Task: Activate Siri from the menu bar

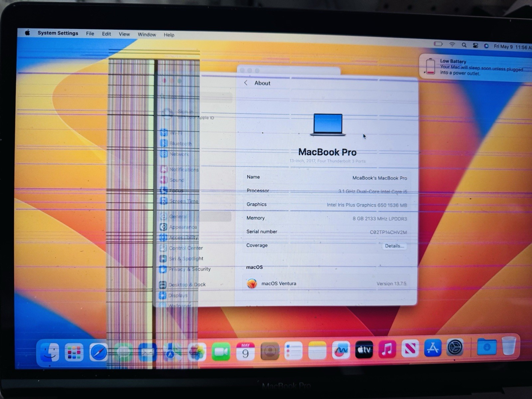Action: [x=486, y=46]
